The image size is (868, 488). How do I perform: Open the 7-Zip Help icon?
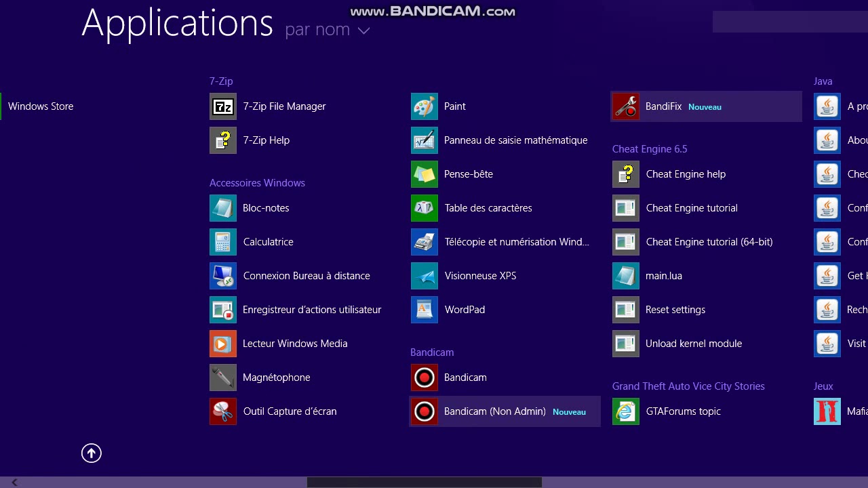pyautogui.click(x=223, y=140)
